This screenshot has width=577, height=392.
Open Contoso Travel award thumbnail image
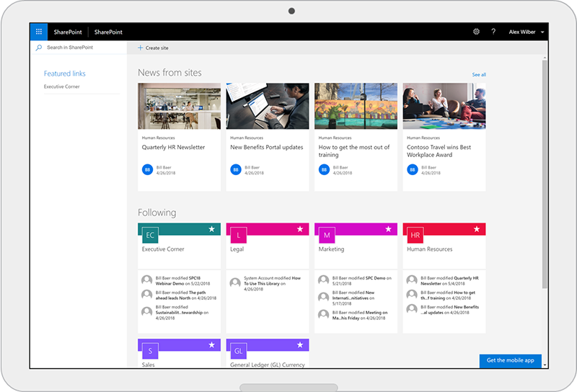click(444, 106)
